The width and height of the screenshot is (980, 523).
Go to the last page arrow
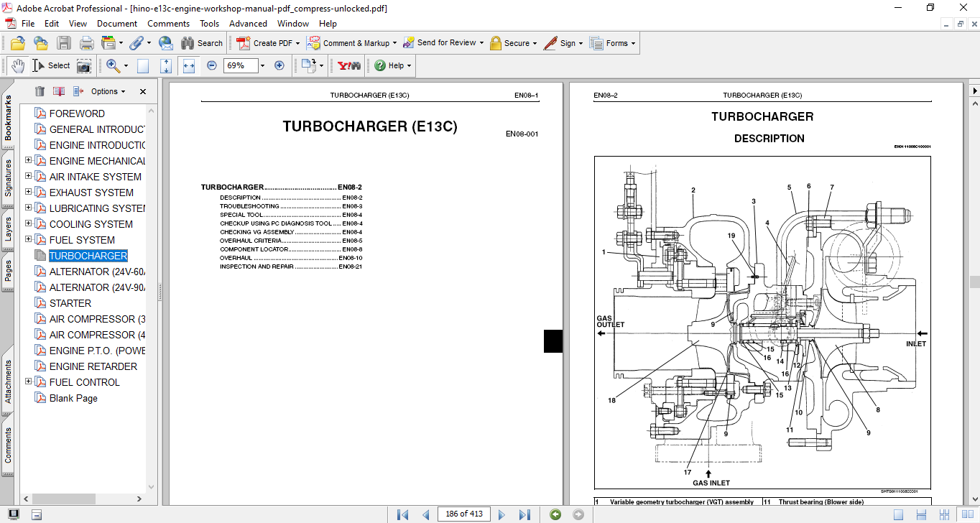tap(524, 514)
